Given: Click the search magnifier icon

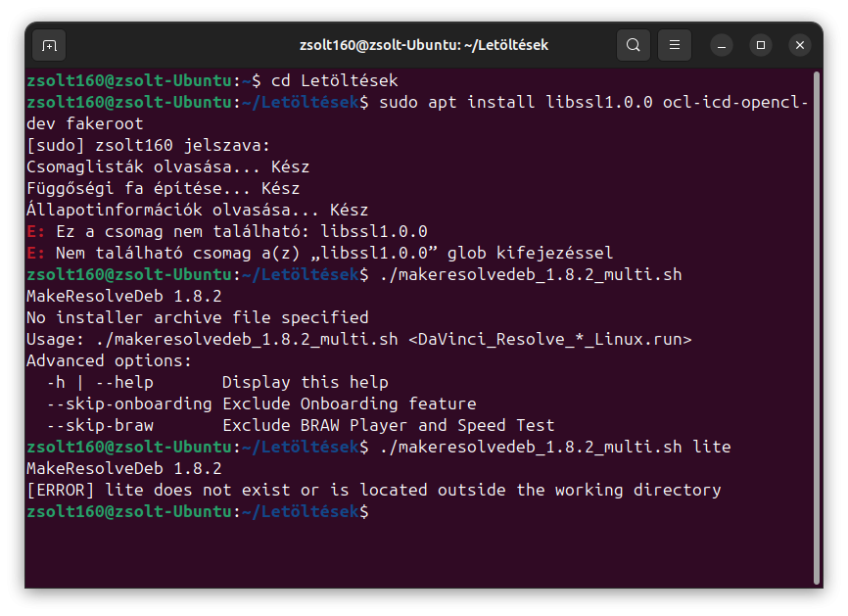Looking at the screenshot, I should (x=634, y=45).
